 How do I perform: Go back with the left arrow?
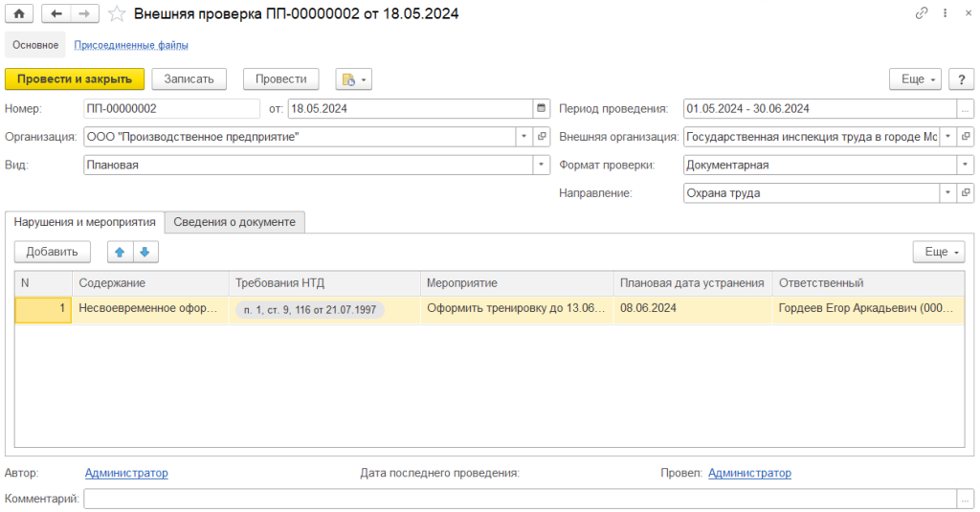tap(56, 13)
